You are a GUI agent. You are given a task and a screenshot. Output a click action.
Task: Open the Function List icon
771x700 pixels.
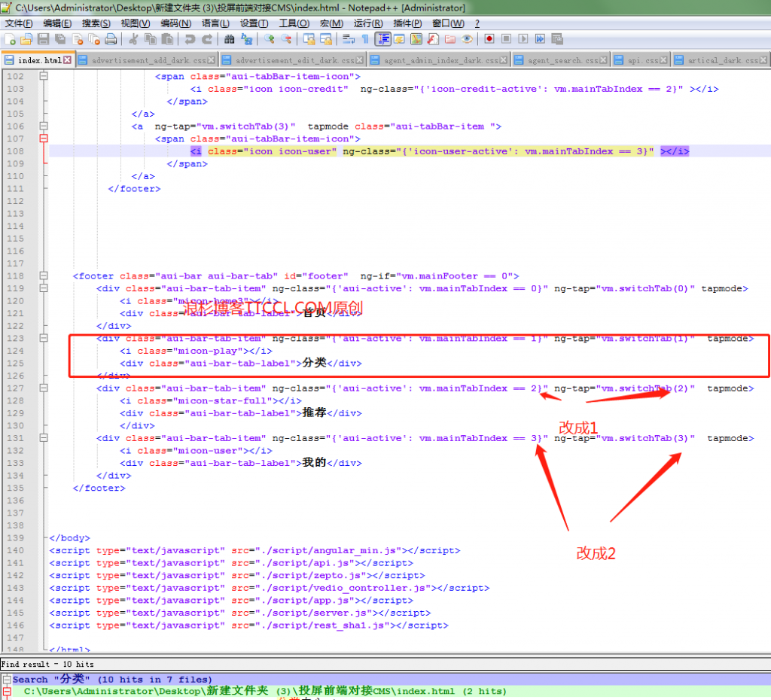point(433,39)
